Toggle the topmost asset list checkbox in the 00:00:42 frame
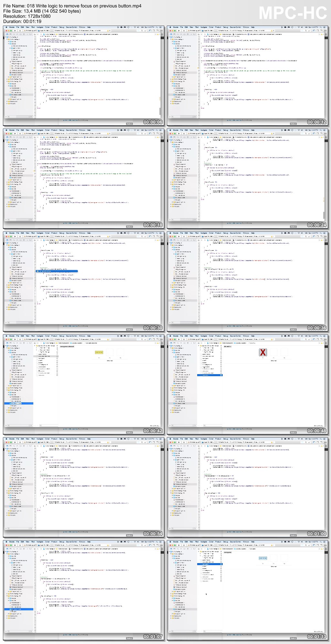This screenshot has width=331, height=644. click(58, 346)
